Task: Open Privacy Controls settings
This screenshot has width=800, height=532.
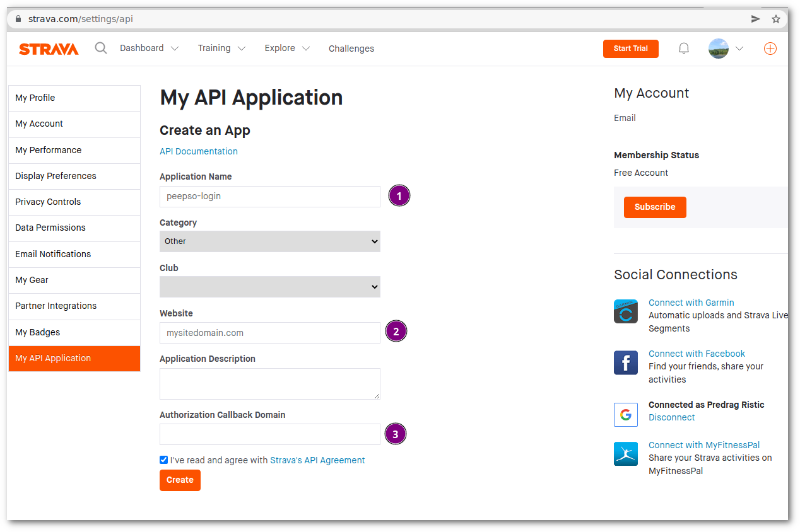Action: pyautogui.click(x=74, y=202)
